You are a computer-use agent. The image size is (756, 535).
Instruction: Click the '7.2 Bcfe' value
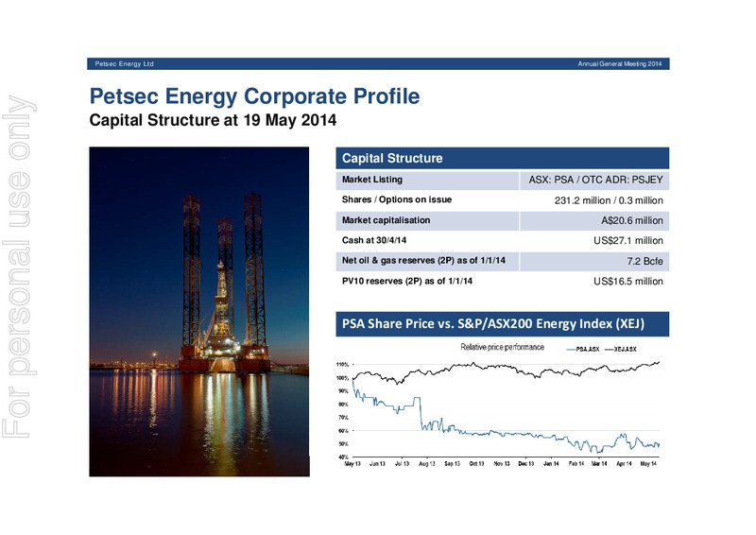(644, 261)
